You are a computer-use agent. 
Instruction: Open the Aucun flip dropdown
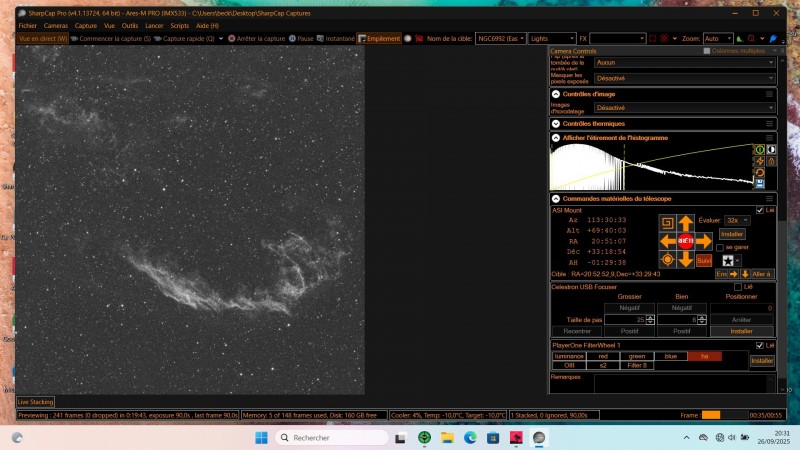pyautogui.click(x=685, y=62)
